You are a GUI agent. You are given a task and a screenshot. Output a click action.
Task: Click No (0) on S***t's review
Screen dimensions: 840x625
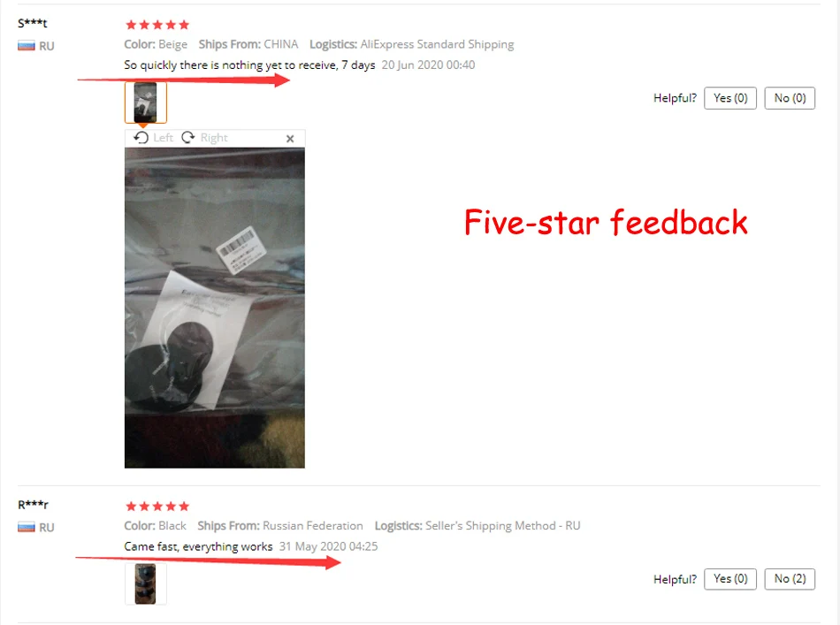[x=790, y=98]
